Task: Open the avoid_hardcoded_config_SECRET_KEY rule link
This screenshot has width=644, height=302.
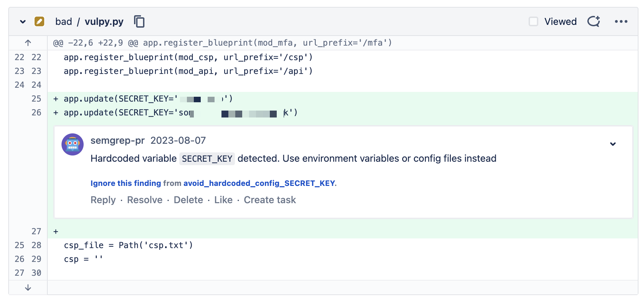Action: point(259,183)
